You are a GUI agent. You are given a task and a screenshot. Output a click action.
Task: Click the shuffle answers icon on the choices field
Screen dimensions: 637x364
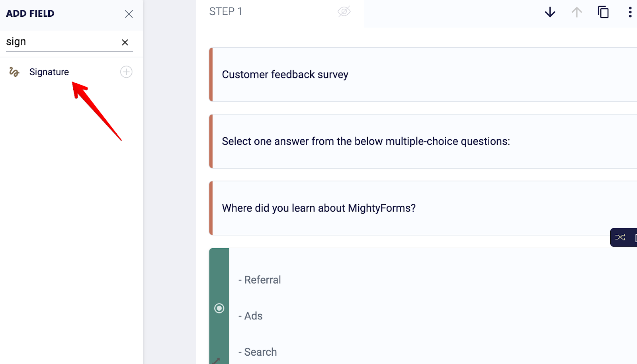(x=620, y=237)
